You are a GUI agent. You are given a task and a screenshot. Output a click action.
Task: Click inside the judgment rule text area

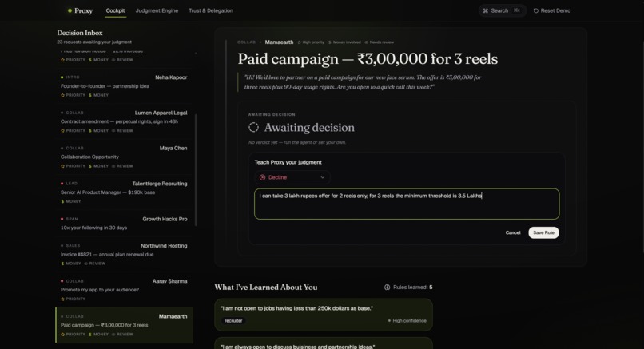click(x=407, y=204)
